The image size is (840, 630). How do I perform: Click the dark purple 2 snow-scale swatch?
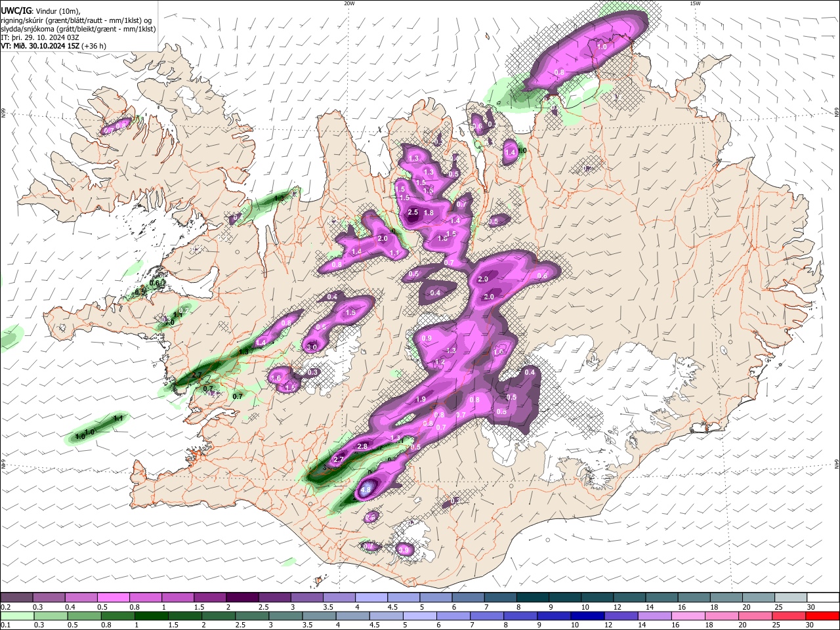[x=241, y=598]
